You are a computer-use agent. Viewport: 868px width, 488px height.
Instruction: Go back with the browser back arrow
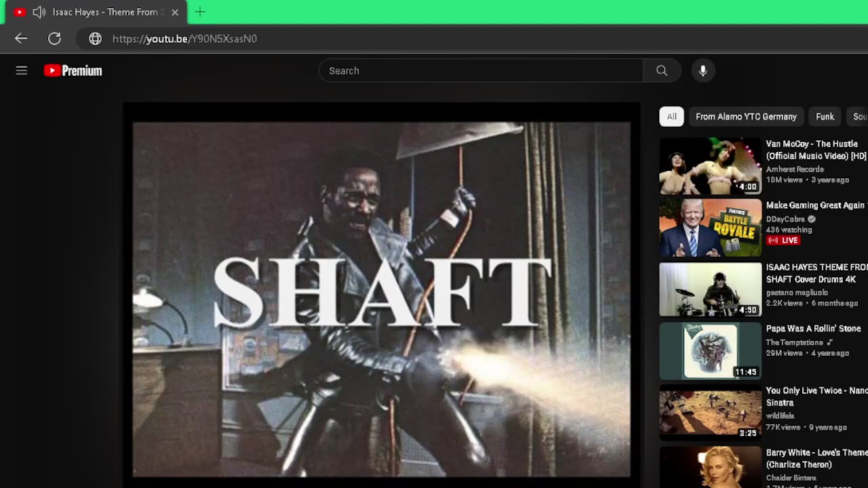[21, 39]
